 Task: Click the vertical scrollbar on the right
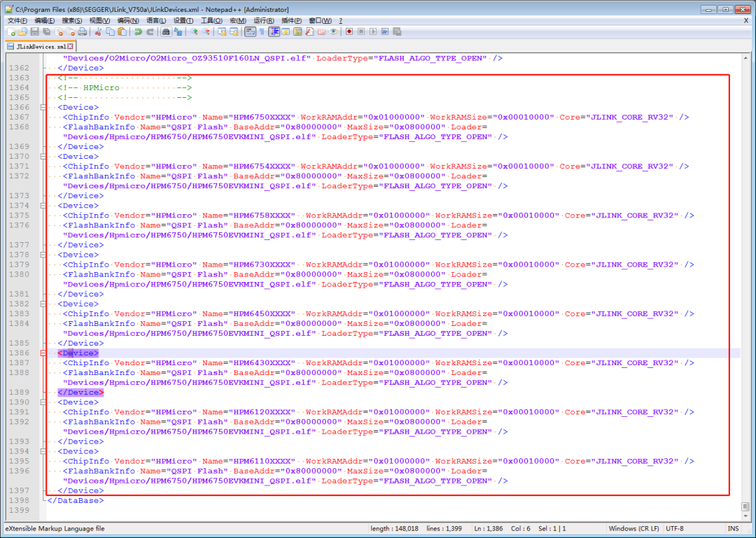pyautogui.click(x=745, y=280)
